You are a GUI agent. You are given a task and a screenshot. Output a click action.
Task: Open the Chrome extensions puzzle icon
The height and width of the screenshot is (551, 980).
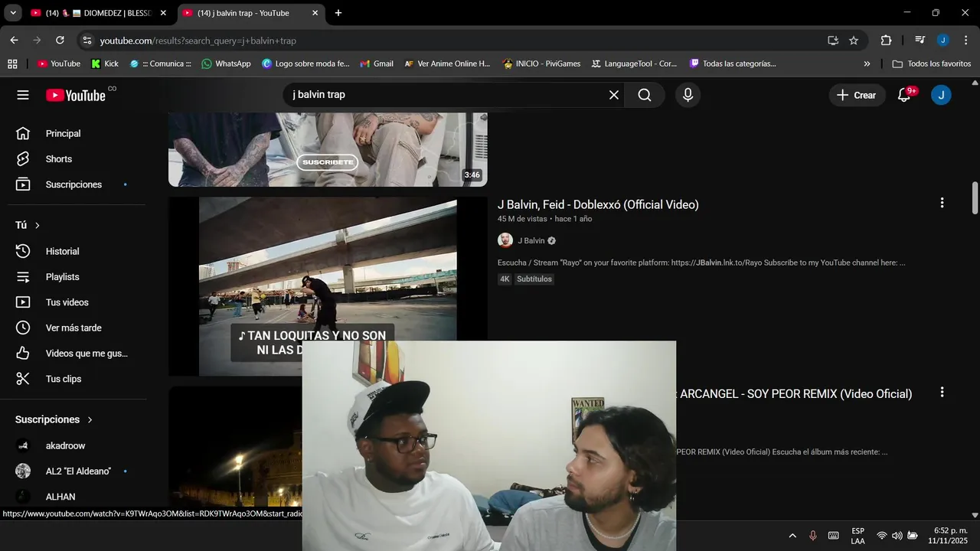pos(887,41)
